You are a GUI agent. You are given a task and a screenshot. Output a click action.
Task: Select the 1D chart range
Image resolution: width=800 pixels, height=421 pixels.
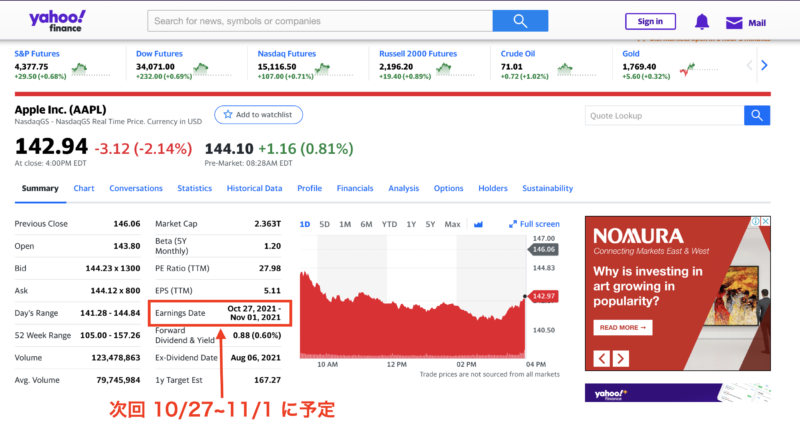tap(305, 224)
